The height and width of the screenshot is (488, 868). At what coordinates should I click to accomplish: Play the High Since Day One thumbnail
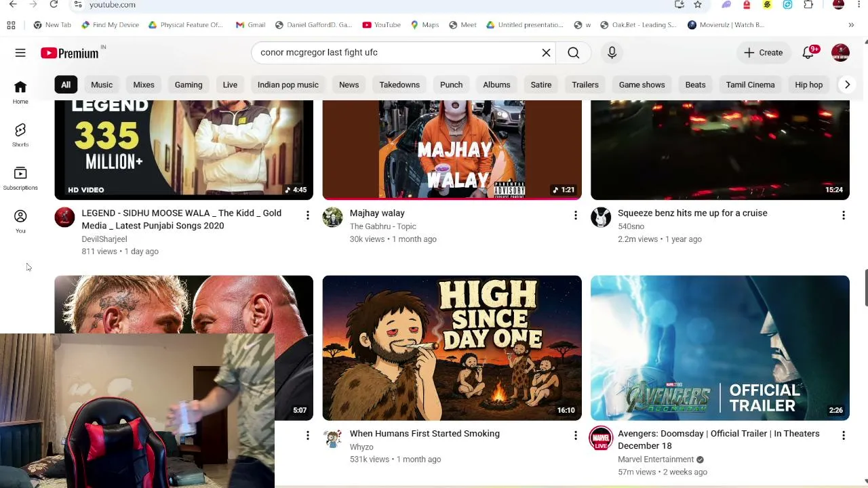click(x=452, y=348)
